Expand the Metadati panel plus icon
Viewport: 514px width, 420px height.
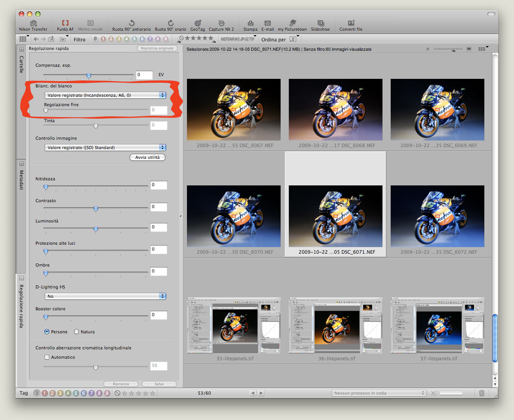(21, 164)
